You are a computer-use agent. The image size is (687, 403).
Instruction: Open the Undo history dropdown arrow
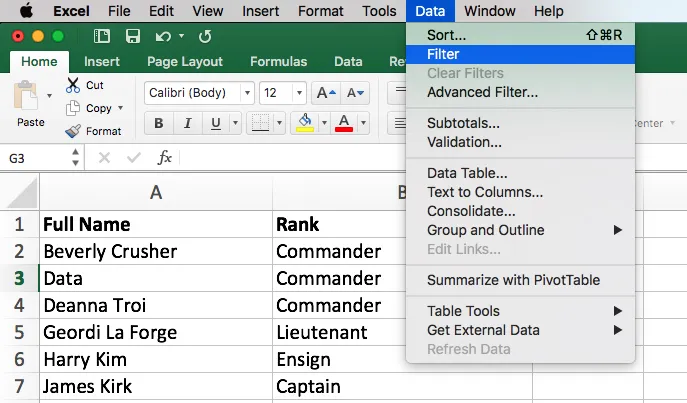[181, 36]
